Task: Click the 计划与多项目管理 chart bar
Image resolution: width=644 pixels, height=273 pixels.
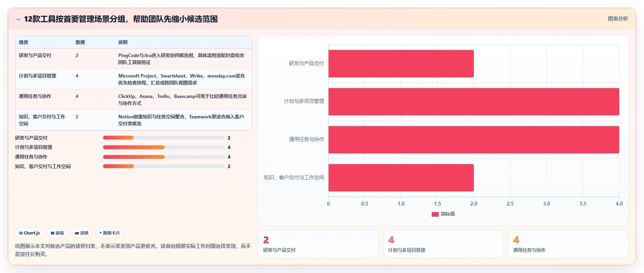Action: click(x=474, y=102)
